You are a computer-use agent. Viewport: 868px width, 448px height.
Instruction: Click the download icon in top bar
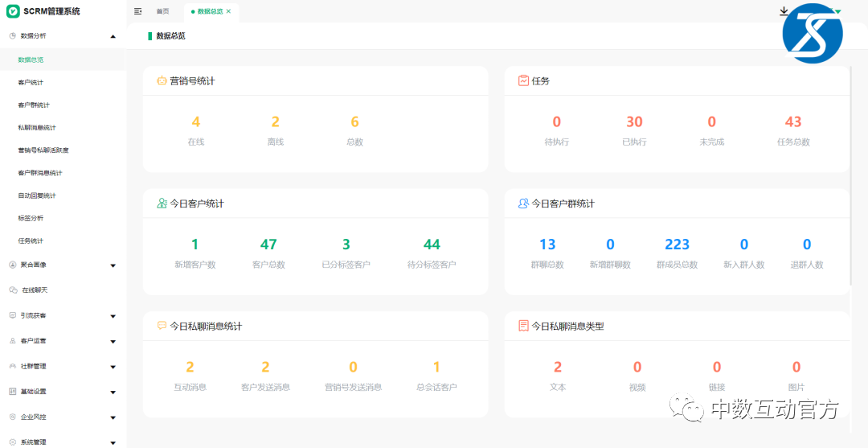784,11
